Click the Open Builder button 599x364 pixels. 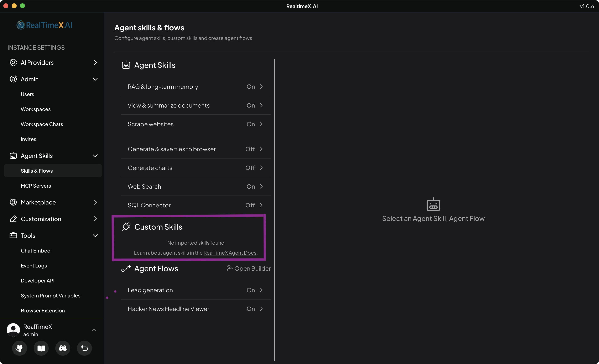point(249,269)
